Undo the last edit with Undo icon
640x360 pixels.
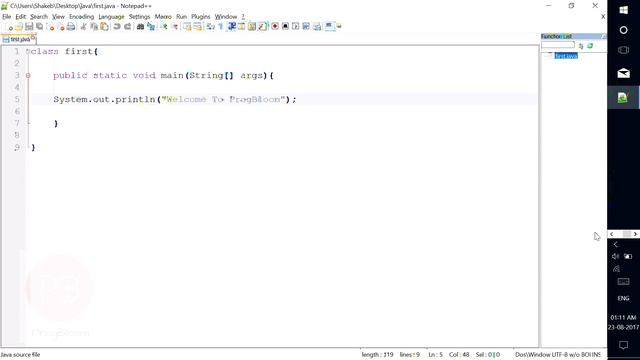pyautogui.click(x=117, y=27)
